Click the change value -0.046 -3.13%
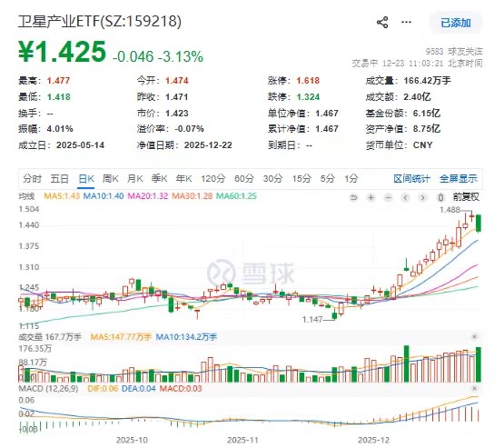Viewport: 504px width, 448px height. click(158, 56)
